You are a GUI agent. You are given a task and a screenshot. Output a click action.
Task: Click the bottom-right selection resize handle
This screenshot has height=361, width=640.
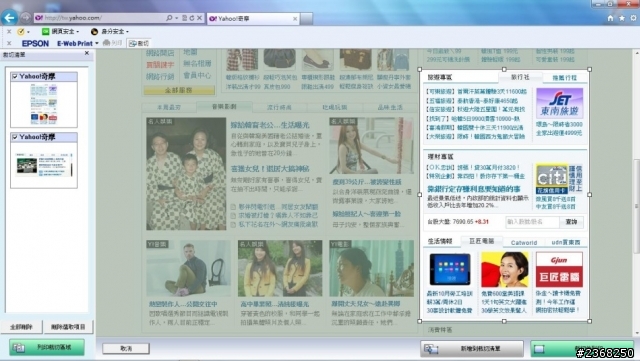[589, 321]
